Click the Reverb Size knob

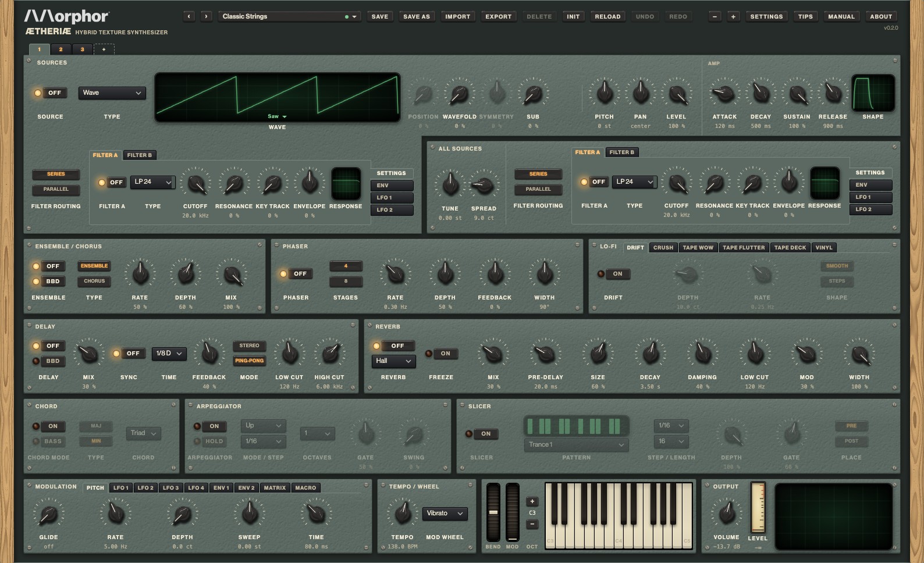(598, 353)
